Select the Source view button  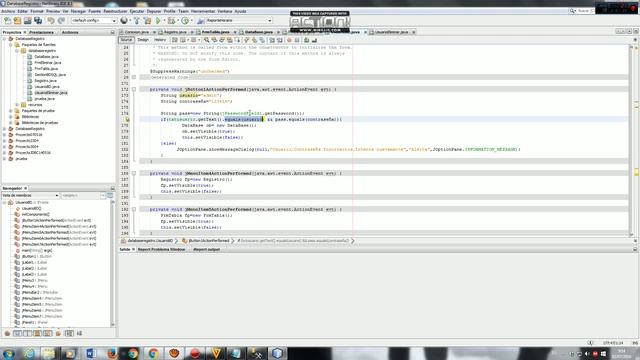pyautogui.click(x=126, y=40)
